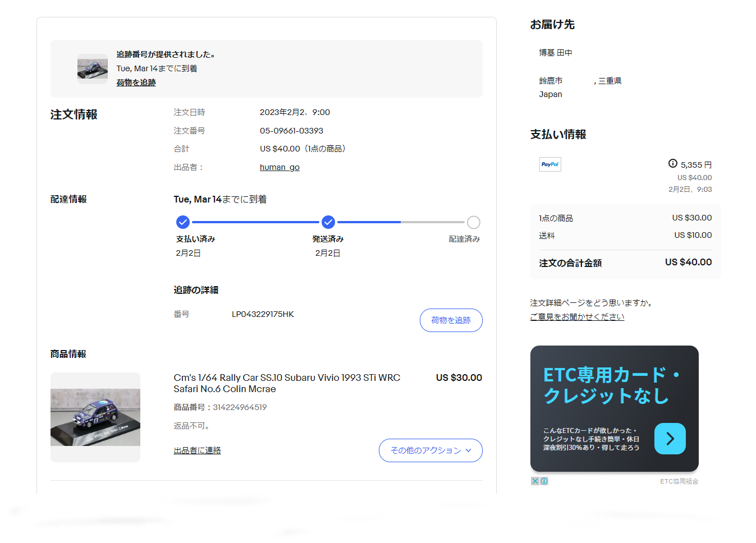Click the 支払い済み checkmark step icon
Viewport: 756px width, 543px height.
183,222
